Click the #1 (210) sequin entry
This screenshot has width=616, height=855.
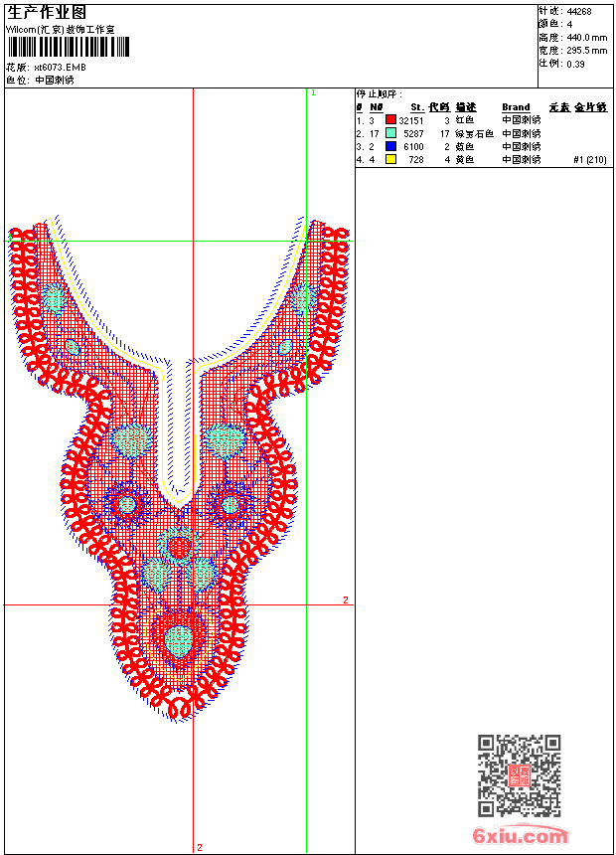pos(590,159)
